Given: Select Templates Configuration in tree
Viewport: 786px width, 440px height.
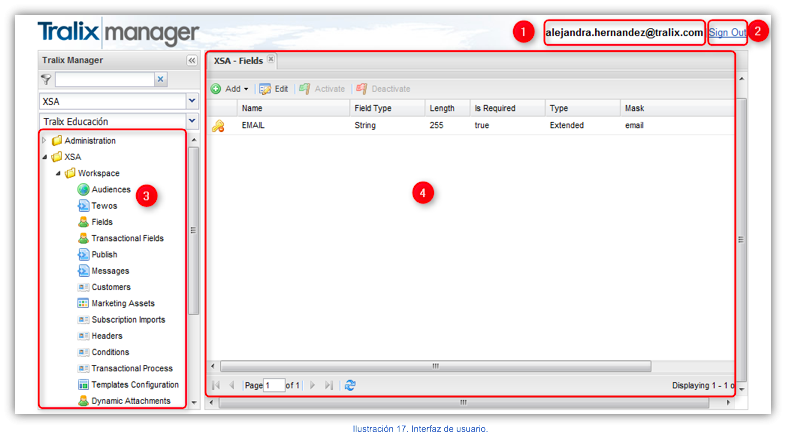Looking at the screenshot, I should point(134,384).
